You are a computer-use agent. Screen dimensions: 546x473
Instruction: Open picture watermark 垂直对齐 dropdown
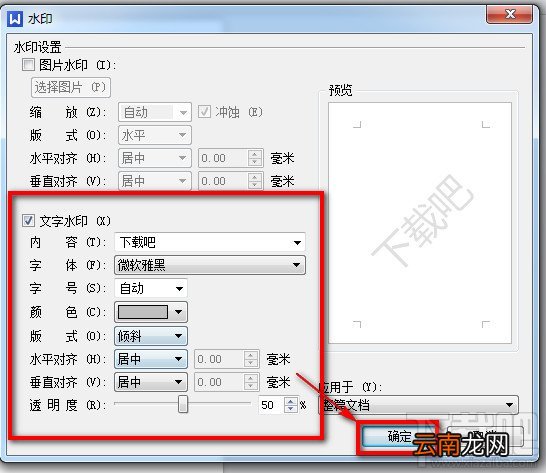click(155, 181)
